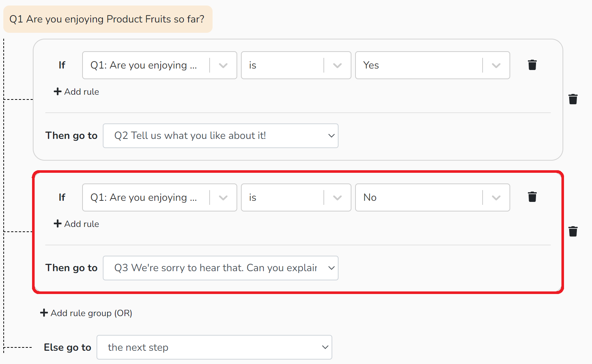The width and height of the screenshot is (592, 364).
Task: Click the plus icon in the second group's Add rule
Action: [x=57, y=224]
